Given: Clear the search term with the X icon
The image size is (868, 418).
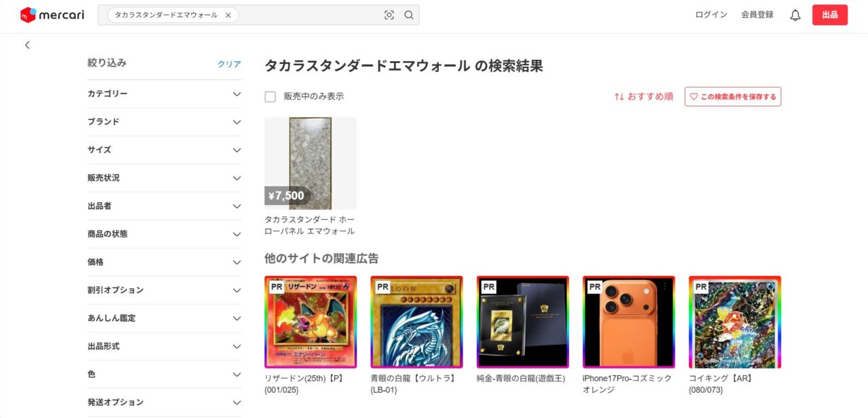Looking at the screenshot, I should [228, 15].
